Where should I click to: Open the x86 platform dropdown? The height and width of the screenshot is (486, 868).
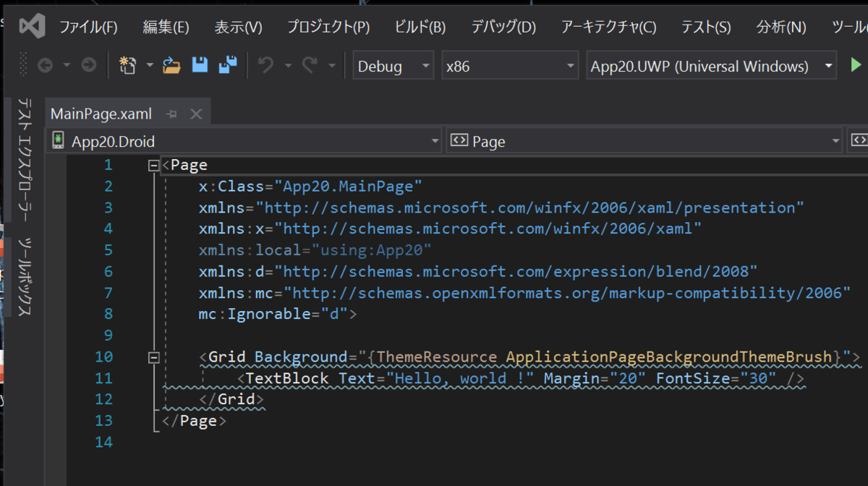[509, 67]
